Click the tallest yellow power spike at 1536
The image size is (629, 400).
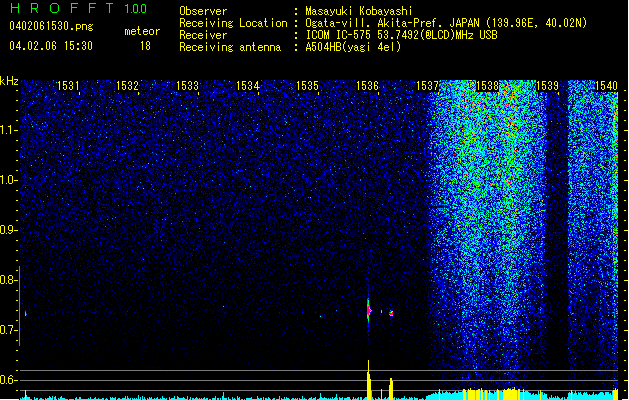pos(369,380)
